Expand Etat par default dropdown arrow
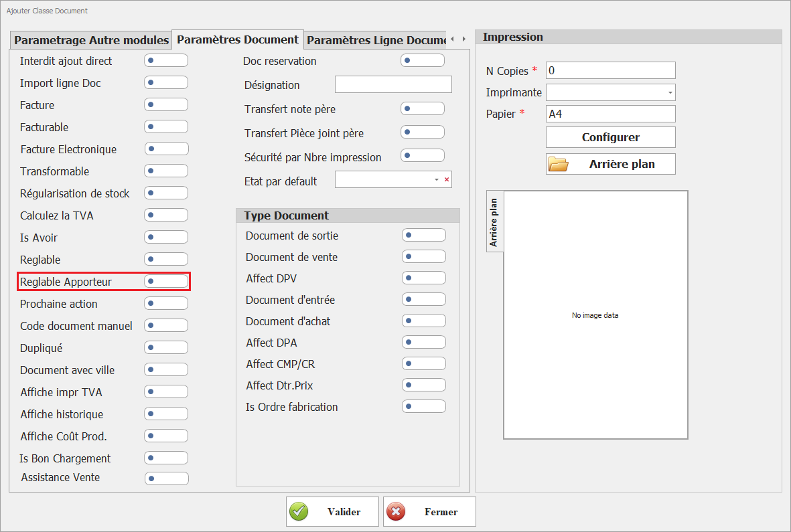Viewport: 791px width, 532px height. pos(437,180)
